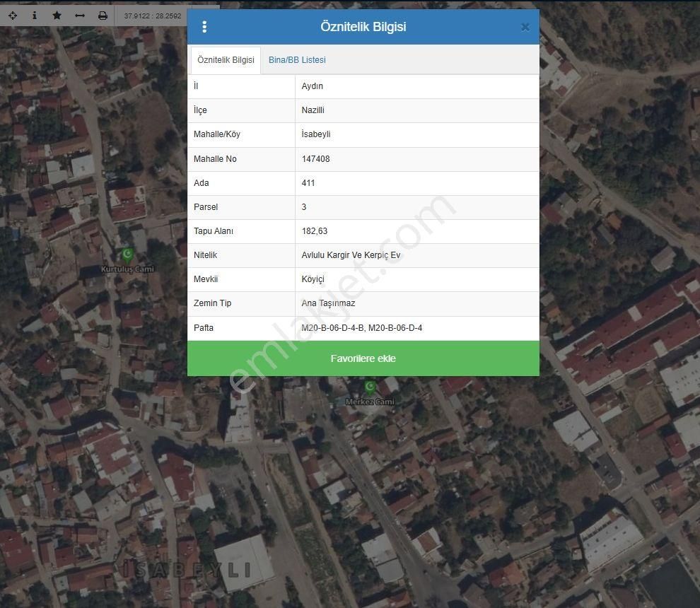700x608 pixels.
Task: Click Kurtuluş Cami mosque marker
Action: (x=127, y=255)
